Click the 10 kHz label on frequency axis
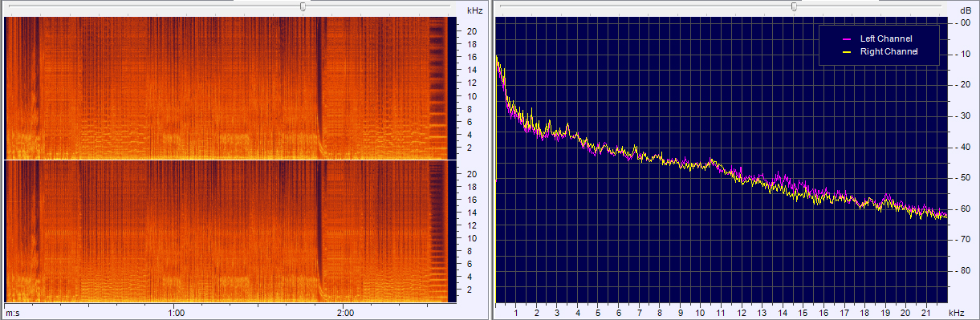Image resolution: width=980 pixels, height=320 pixels. (x=701, y=312)
